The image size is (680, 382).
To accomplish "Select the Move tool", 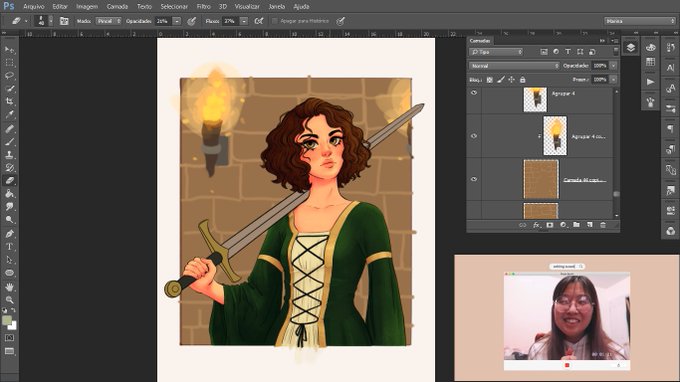I will (x=9, y=49).
